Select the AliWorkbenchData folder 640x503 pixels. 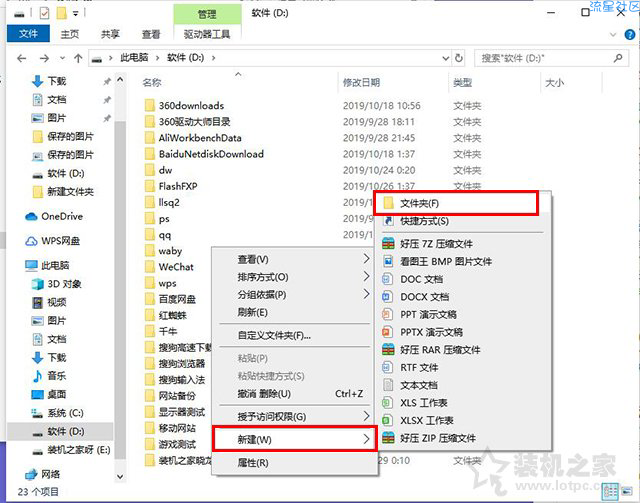193,138
